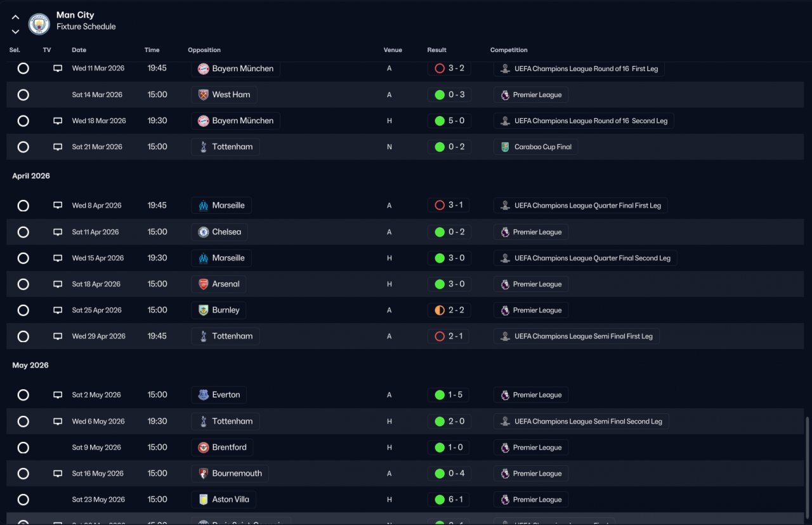Click the TV icon for Wed 11 Mar
The width and height of the screenshot is (812, 525).
coord(58,69)
